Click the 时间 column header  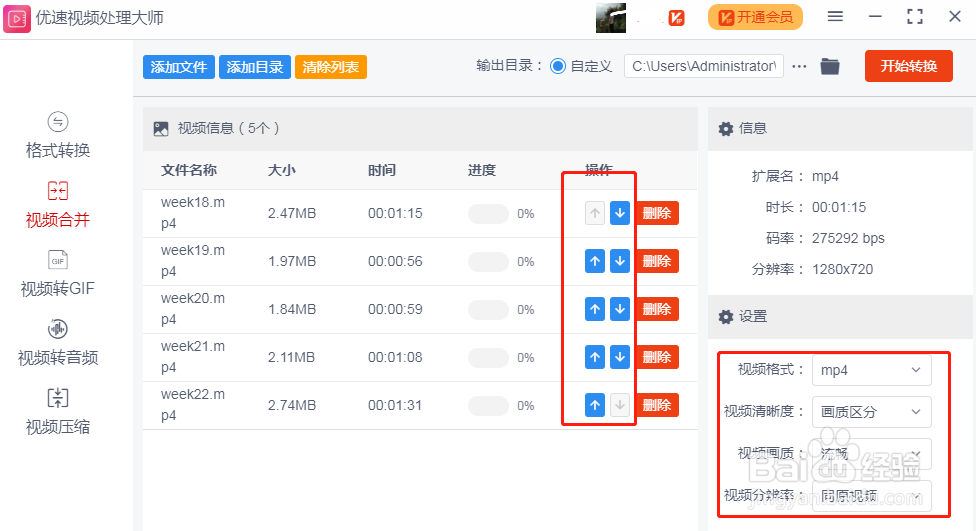pyautogui.click(x=382, y=171)
